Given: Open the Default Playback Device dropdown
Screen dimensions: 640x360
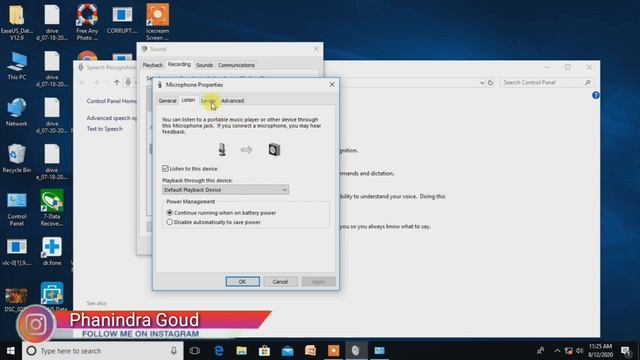Looking at the screenshot, I should click(225, 190).
